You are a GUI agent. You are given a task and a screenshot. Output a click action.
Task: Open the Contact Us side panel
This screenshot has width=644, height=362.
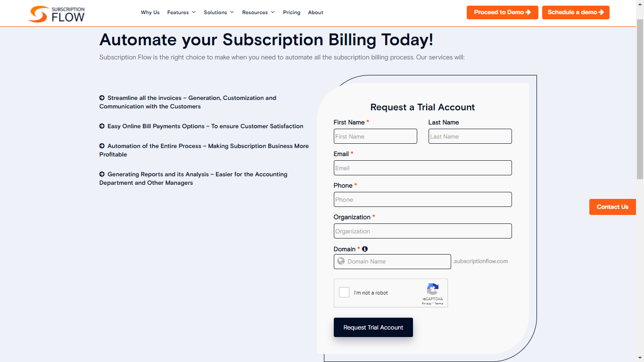point(612,206)
